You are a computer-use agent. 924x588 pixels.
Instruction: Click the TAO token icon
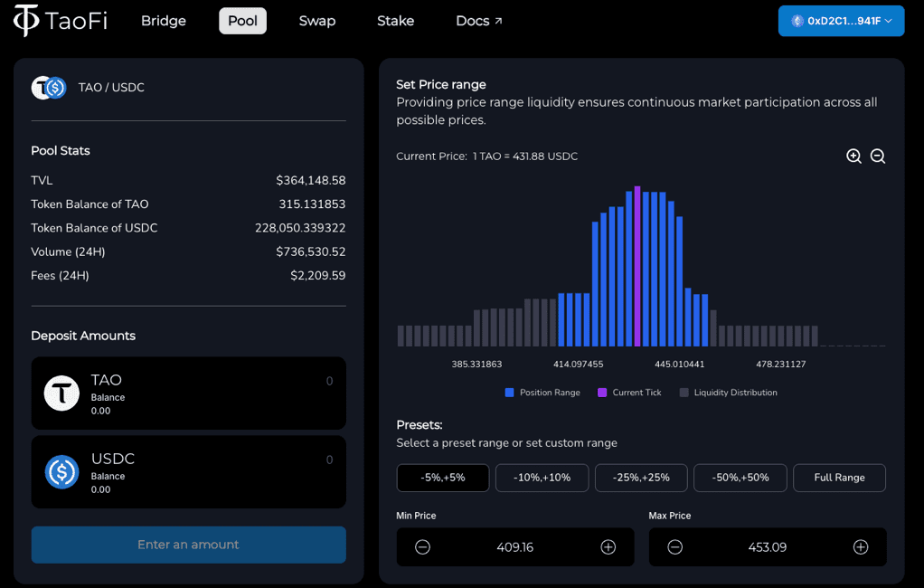point(61,394)
